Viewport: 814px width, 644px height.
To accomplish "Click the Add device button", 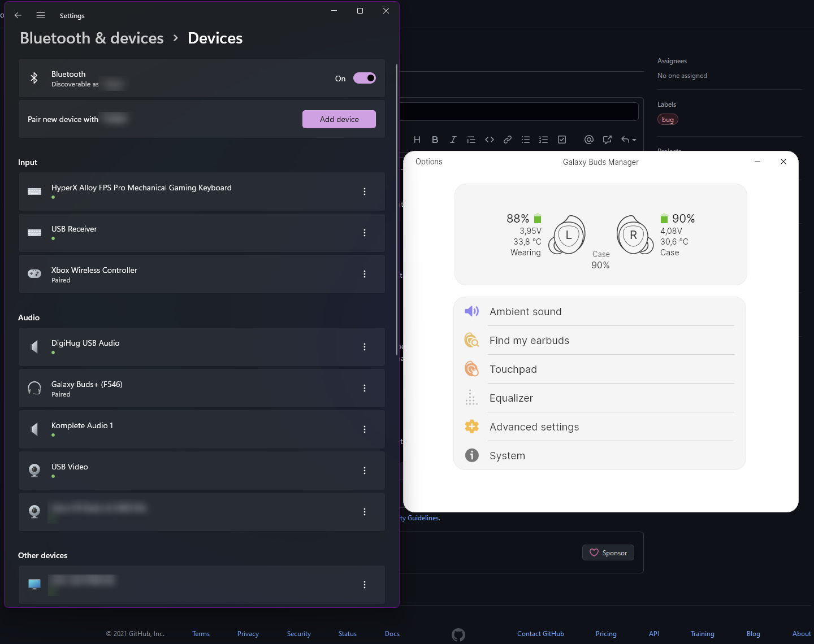I will (x=339, y=119).
